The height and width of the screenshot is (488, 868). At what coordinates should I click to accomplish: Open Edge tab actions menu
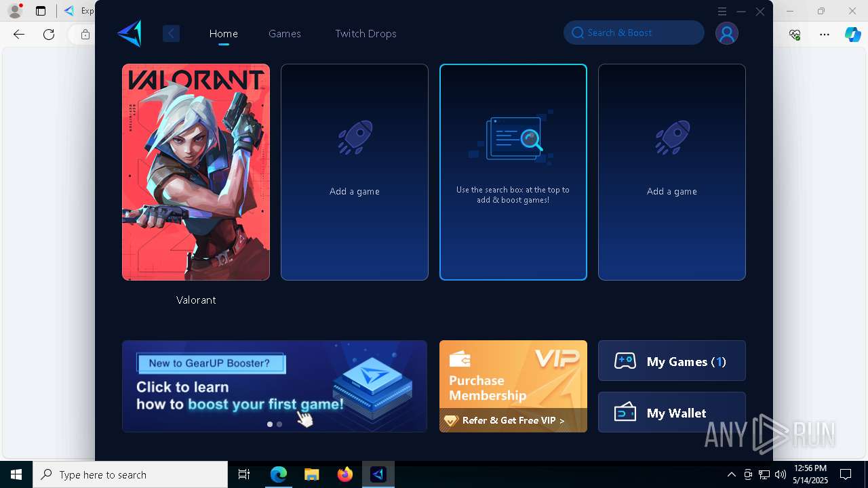41,11
